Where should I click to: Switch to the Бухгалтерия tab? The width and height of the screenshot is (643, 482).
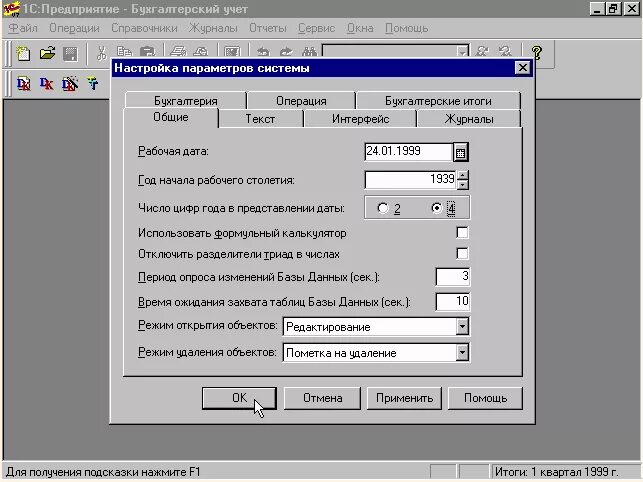pos(186,101)
